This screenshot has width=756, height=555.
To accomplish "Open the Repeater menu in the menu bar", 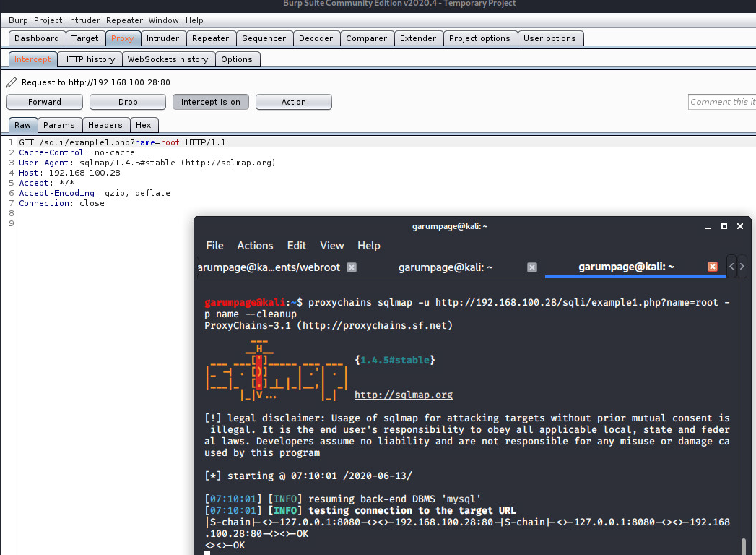I will point(124,20).
